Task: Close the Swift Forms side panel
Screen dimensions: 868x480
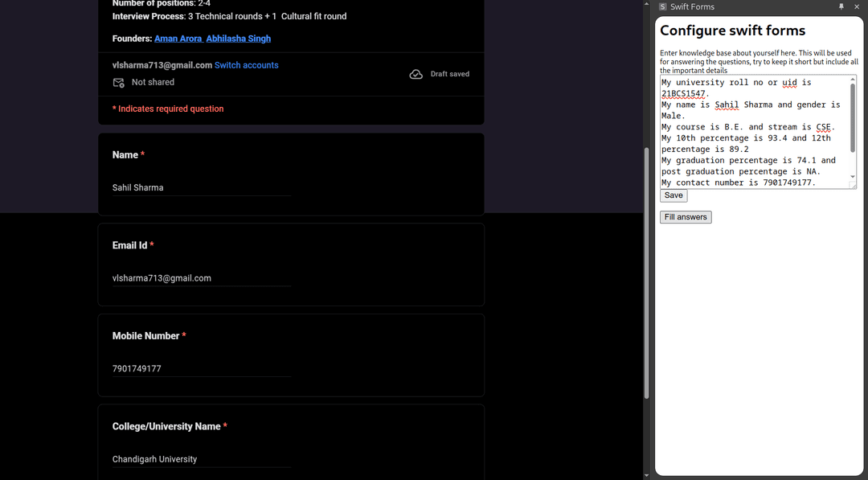Action: pos(857,6)
